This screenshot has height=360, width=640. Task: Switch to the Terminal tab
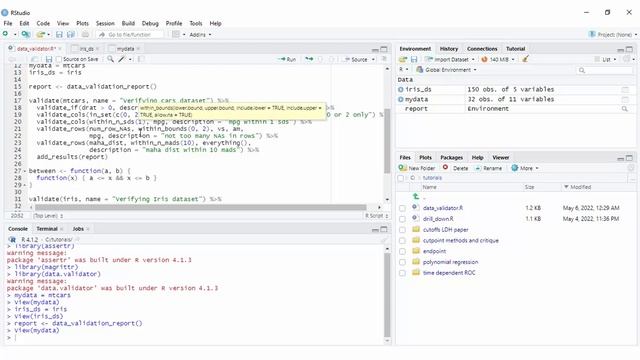coord(47,229)
